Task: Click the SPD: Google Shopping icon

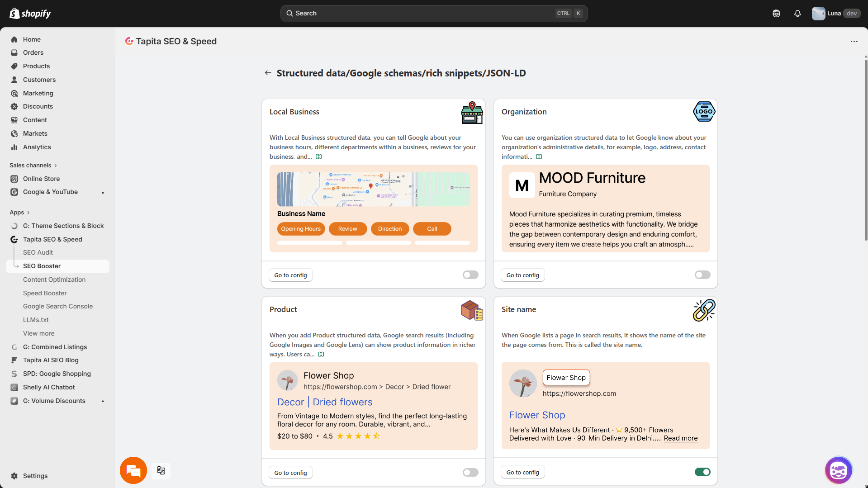Action: pos(14,374)
